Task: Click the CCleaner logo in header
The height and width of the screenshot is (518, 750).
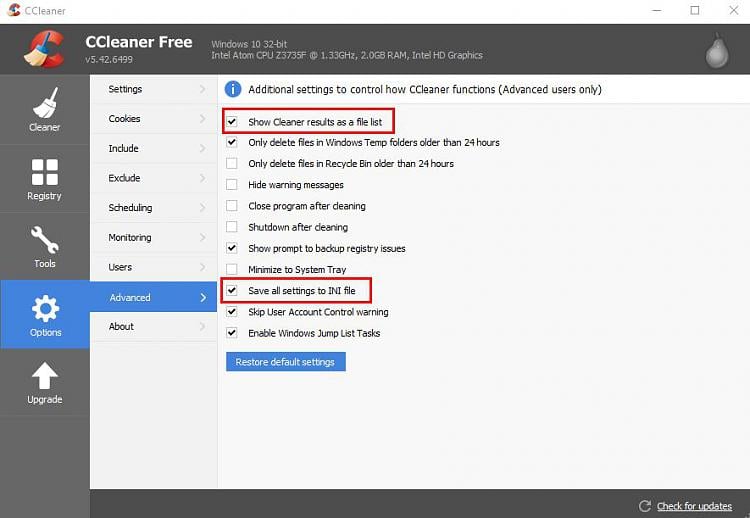Action: click(44, 49)
